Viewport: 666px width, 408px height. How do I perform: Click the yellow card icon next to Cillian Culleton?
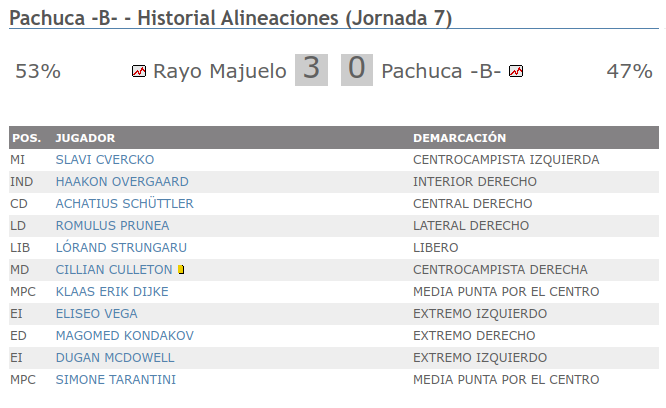pos(181,270)
